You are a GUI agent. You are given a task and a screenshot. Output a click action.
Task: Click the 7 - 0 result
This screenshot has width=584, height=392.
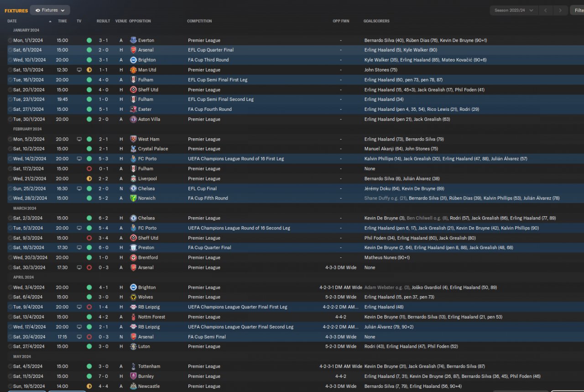tap(104, 376)
